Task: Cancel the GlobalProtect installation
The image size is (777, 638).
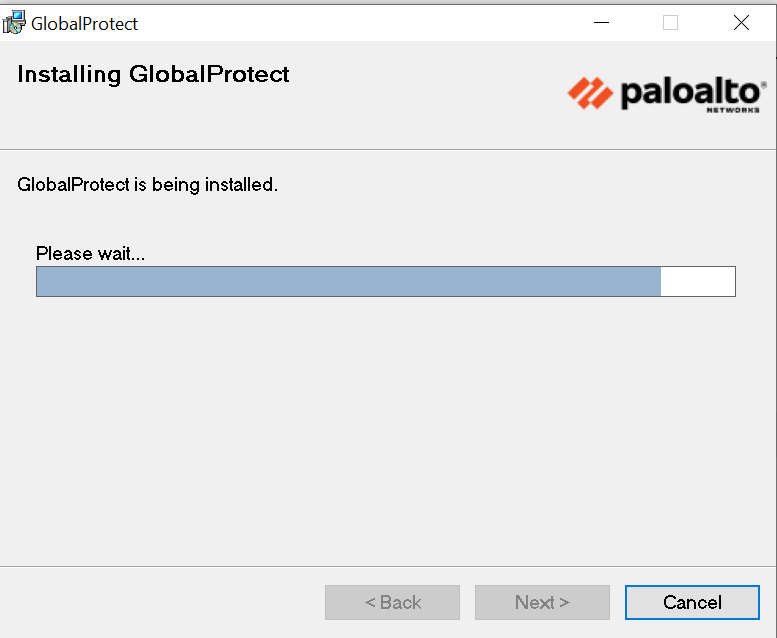Action: point(692,602)
